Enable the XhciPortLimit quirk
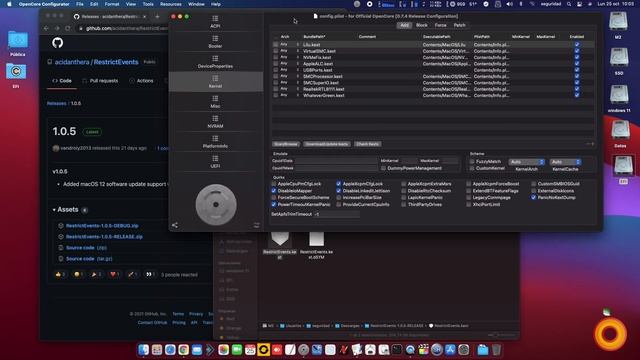Screen dimensions: 640x360 (x=469, y=204)
